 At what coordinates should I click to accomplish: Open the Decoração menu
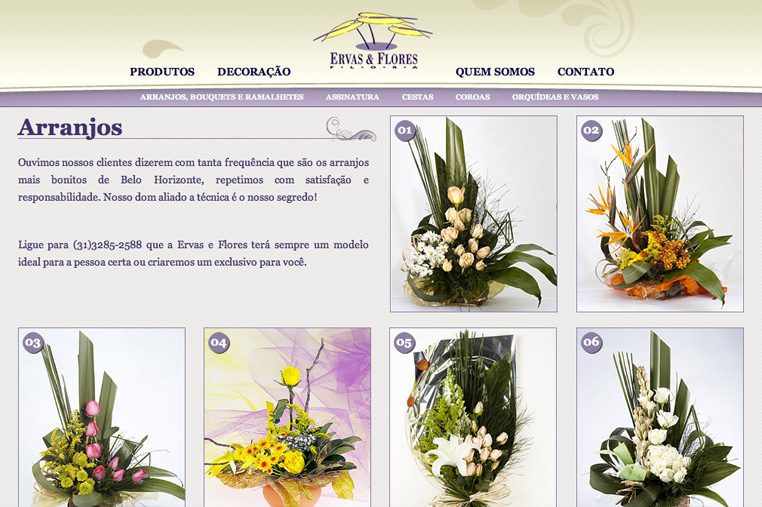(x=254, y=72)
